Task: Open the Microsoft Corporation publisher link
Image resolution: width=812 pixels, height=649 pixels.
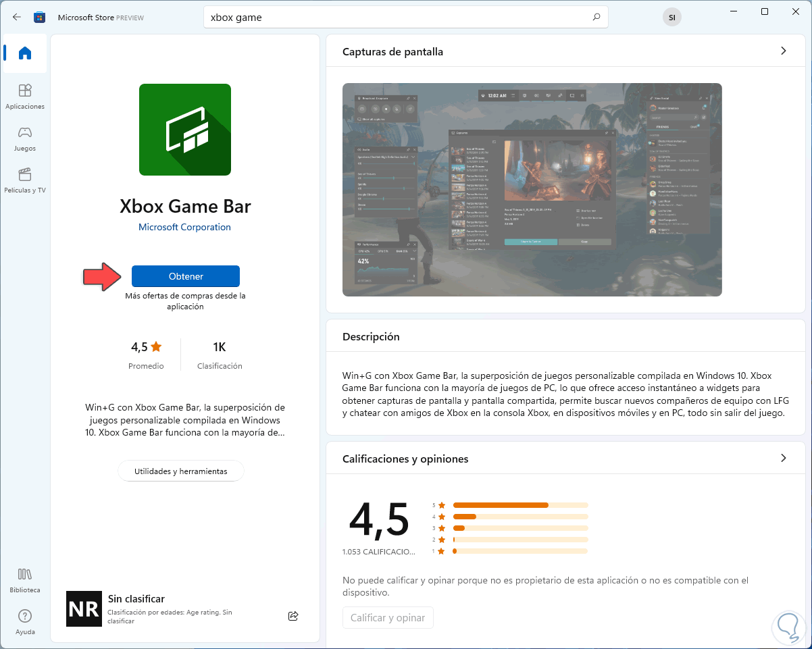Action: pyautogui.click(x=185, y=227)
